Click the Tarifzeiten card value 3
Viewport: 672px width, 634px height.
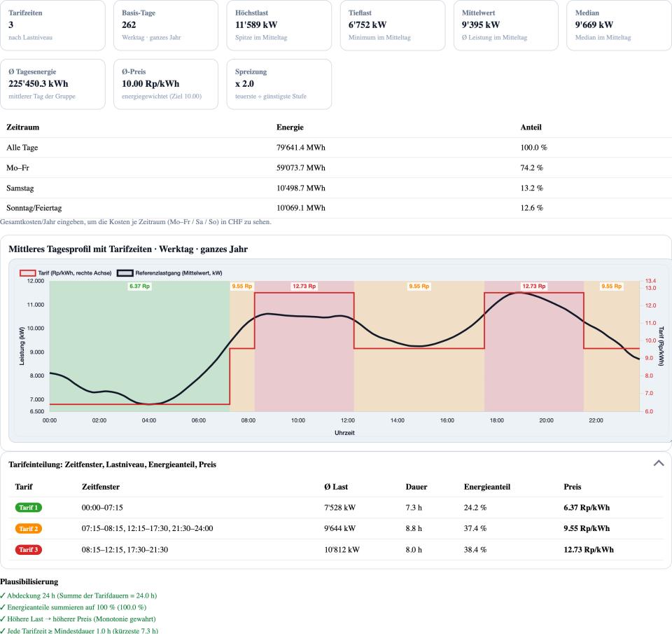(10, 25)
